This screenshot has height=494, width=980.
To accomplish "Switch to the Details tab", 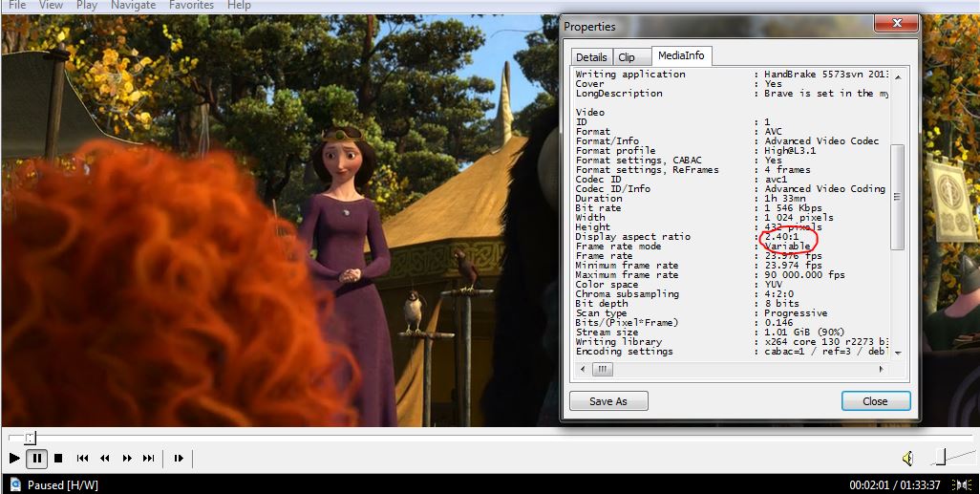I will tap(591, 57).
